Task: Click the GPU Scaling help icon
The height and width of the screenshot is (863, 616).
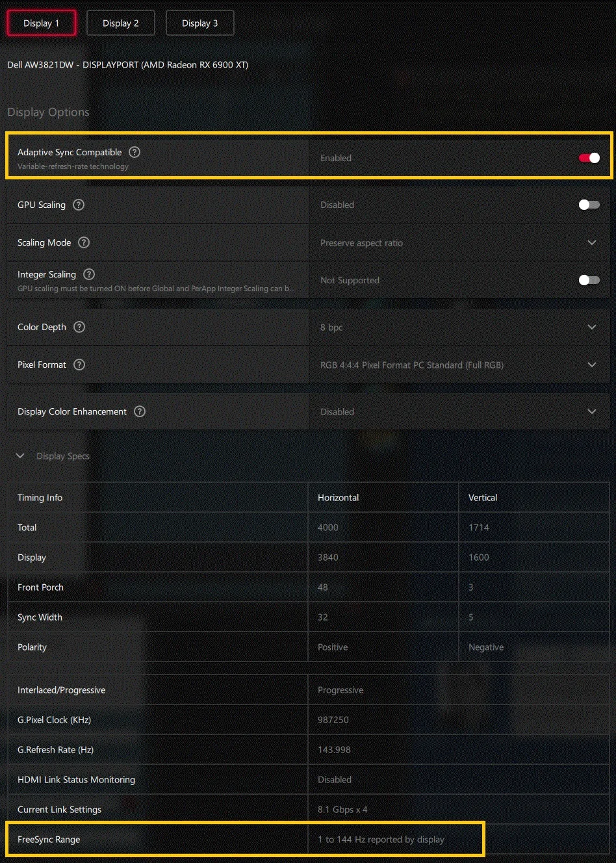Action: 79,205
